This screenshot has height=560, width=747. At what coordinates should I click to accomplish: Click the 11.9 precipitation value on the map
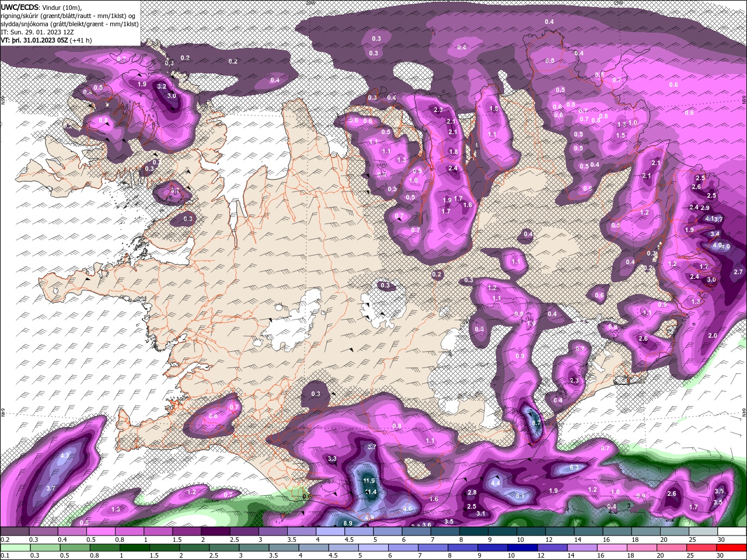(369, 481)
